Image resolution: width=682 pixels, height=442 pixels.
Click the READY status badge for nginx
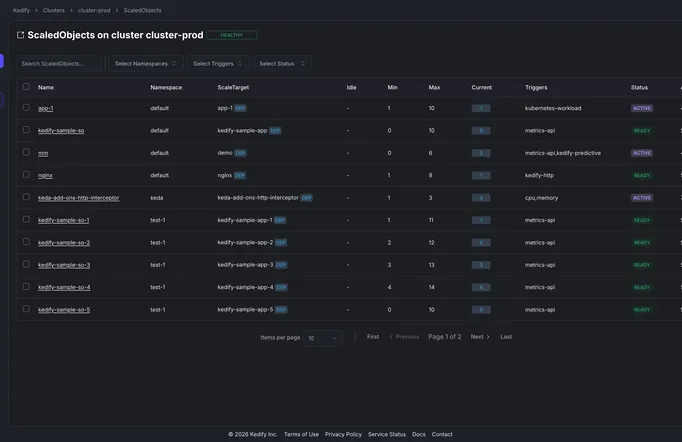click(642, 175)
